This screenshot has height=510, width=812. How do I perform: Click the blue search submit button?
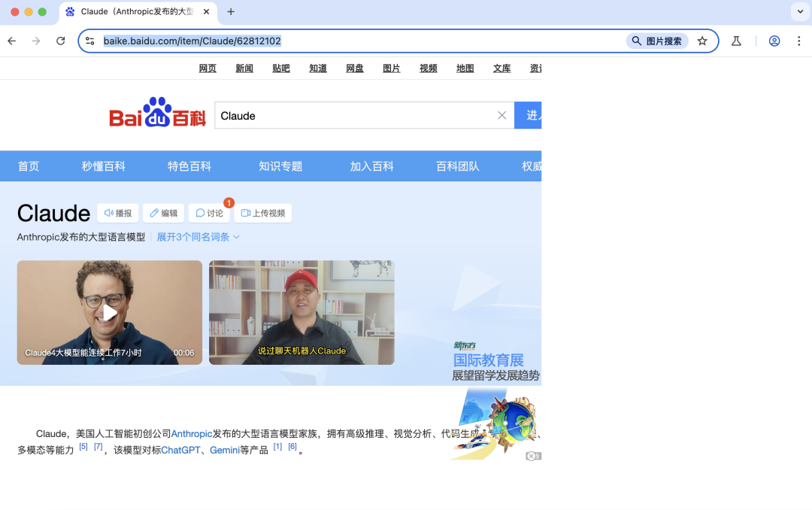[x=529, y=115]
